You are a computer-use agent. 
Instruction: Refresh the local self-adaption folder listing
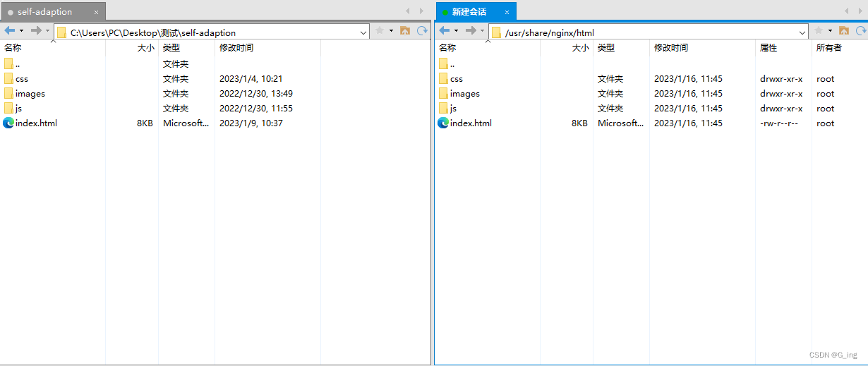pyautogui.click(x=422, y=31)
